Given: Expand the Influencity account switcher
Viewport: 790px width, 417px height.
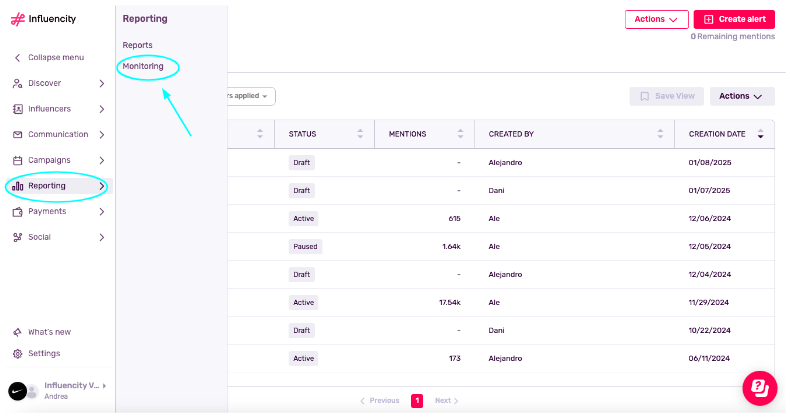Looking at the screenshot, I should point(104,385).
